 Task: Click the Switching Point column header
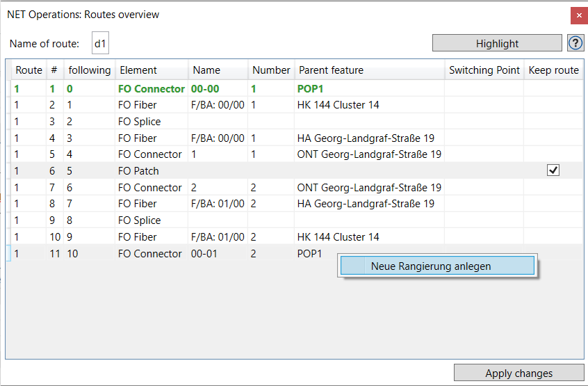(484, 70)
